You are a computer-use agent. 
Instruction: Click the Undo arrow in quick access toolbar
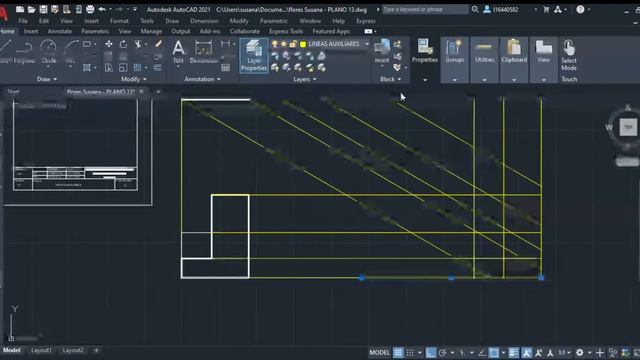pos(102,9)
